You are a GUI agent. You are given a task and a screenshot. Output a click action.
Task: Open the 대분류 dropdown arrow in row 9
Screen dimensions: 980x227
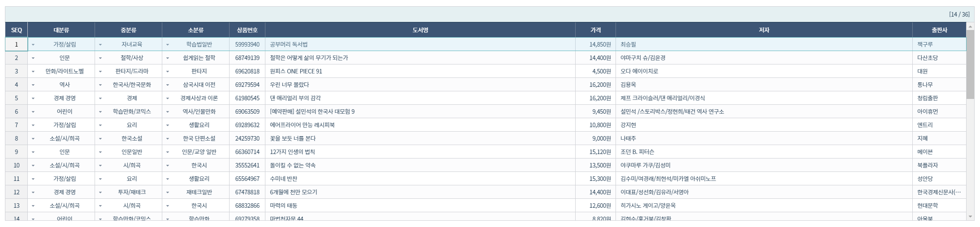click(x=33, y=152)
